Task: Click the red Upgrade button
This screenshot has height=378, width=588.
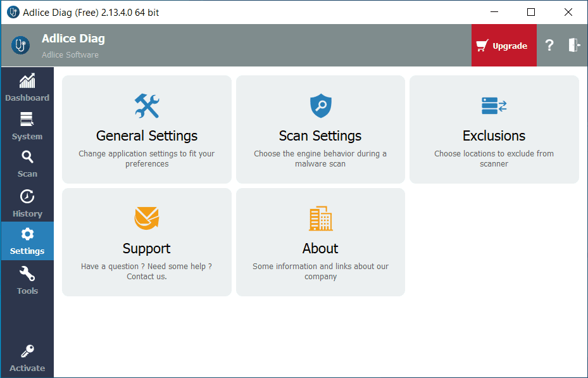Action: tap(504, 46)
